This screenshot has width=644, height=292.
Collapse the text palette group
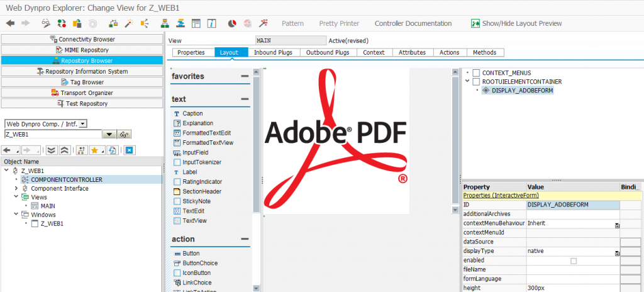245,99
